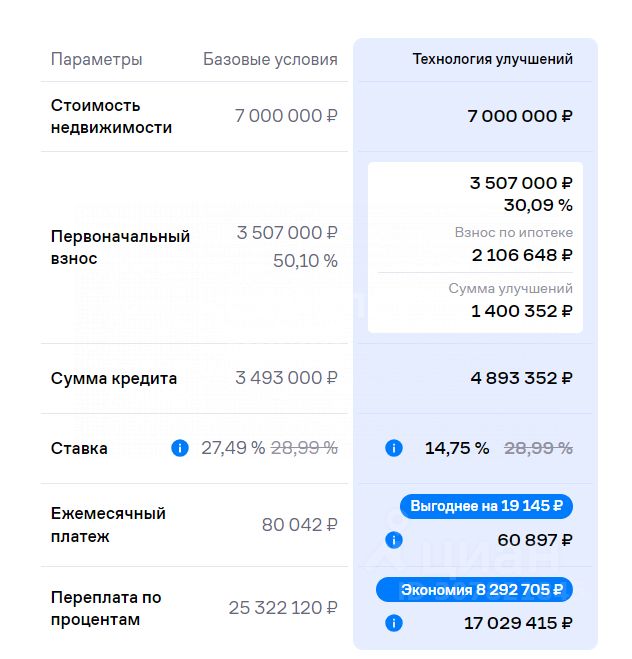
Task: Select the 'Базовые условия' column header
Action: [270, 59]
